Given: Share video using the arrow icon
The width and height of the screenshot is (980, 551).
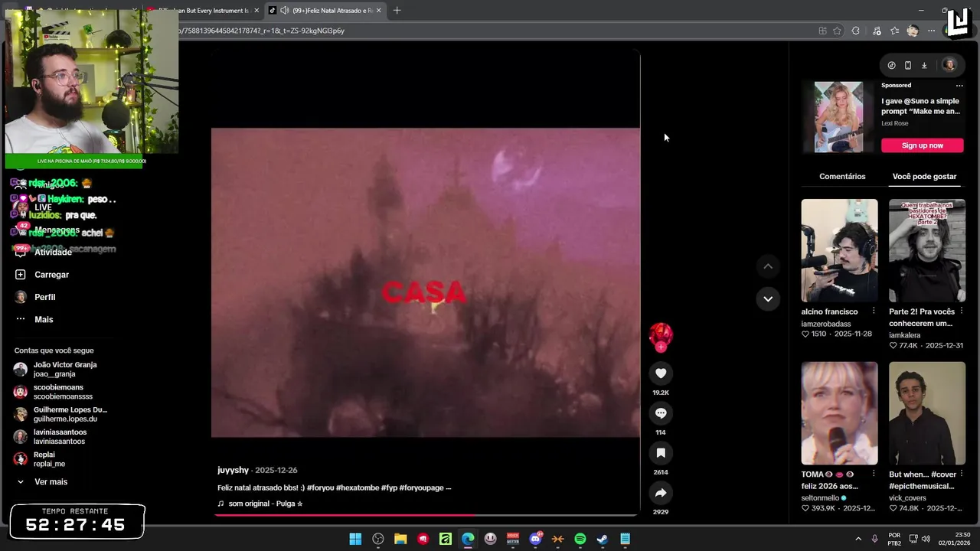Looking at the screenshot, I should (661, 493).
